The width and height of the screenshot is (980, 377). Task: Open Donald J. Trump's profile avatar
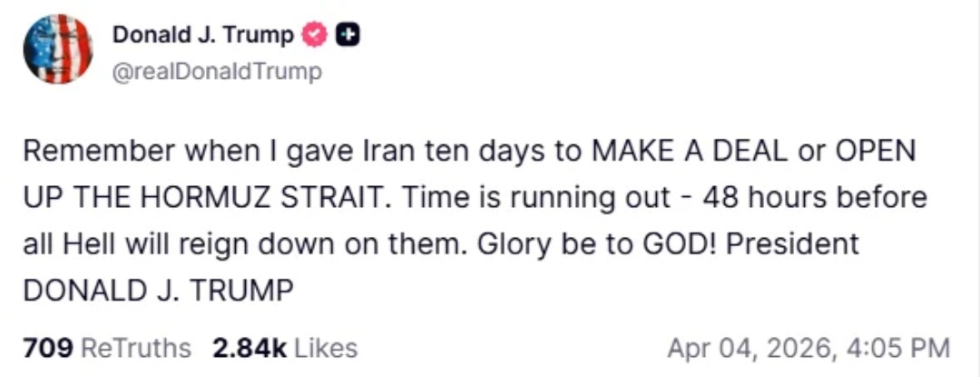pyautogui.click(x=57, y=50)
